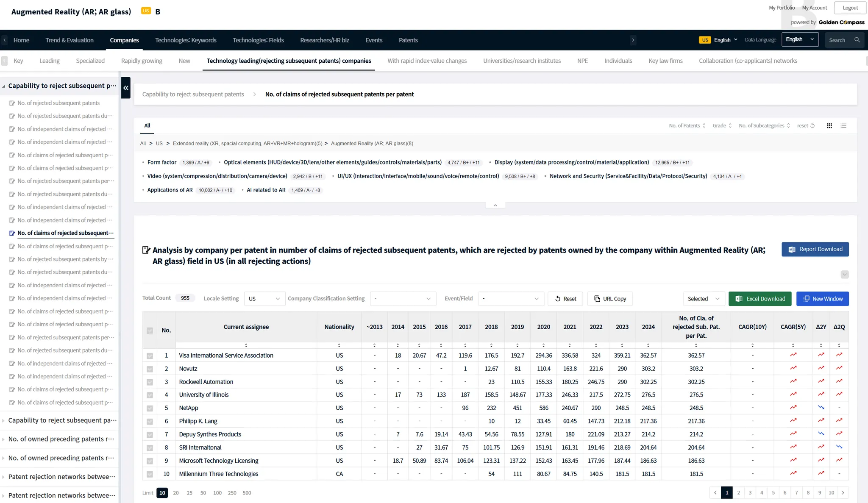Toggle the select-all checkbox in table header
868x503 pixels.
(x=150, y=331)
